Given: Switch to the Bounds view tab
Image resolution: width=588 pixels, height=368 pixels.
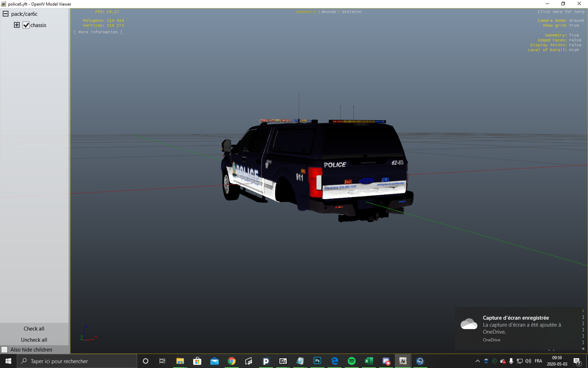Looking at the screenshot, I should pyautogui.click(x=329, y=12).
